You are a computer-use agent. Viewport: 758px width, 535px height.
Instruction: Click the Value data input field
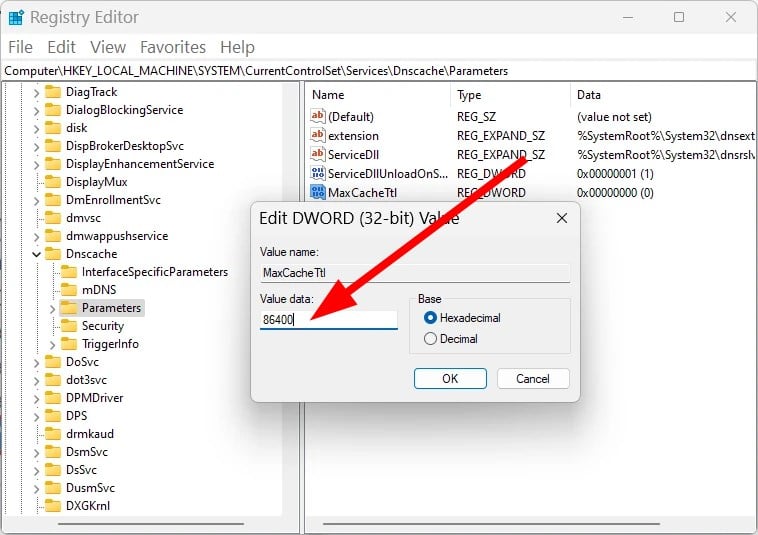(329, 319)
